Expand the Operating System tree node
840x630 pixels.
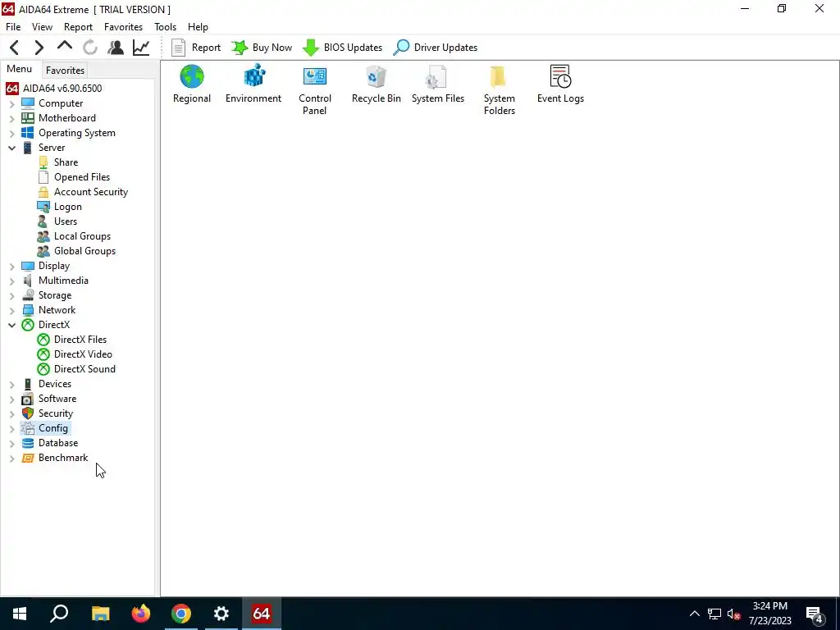[x=11, y=134]
